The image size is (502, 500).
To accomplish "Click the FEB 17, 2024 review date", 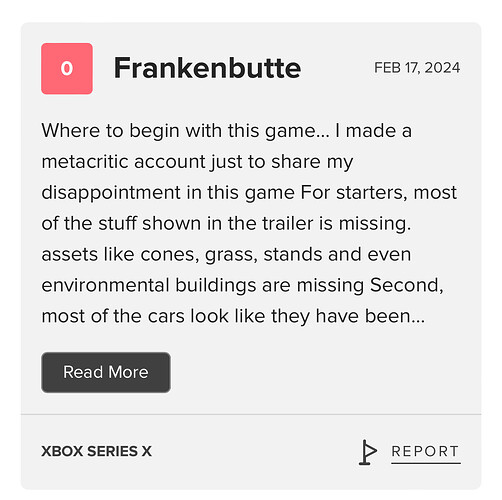I will [x=417, y=68].
